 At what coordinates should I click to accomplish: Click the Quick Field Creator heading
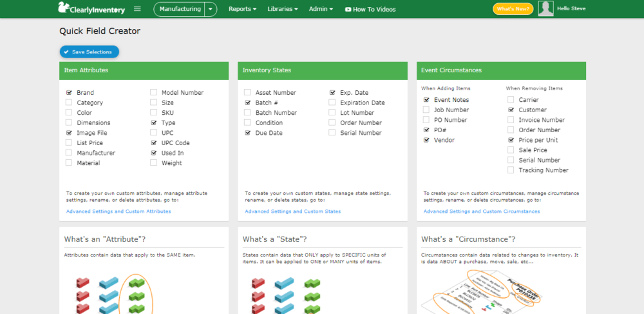coord(100,31)
